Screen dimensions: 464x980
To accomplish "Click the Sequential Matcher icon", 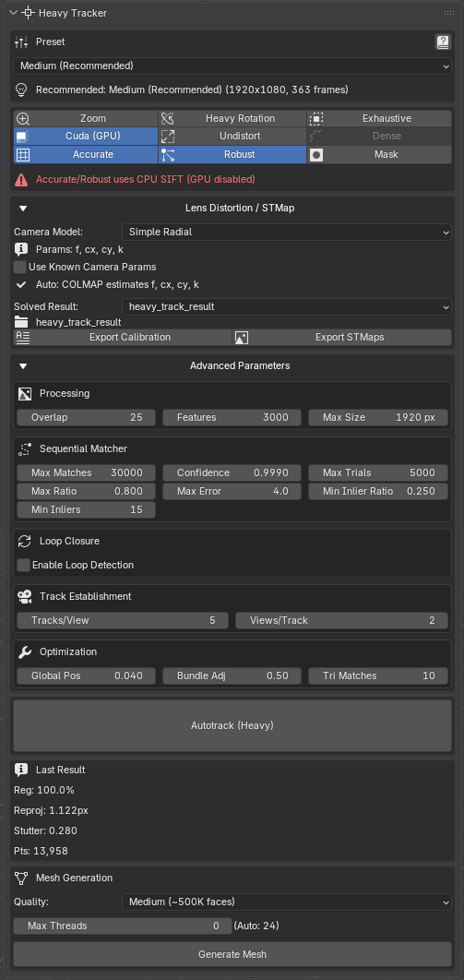I will pos(25,448).
